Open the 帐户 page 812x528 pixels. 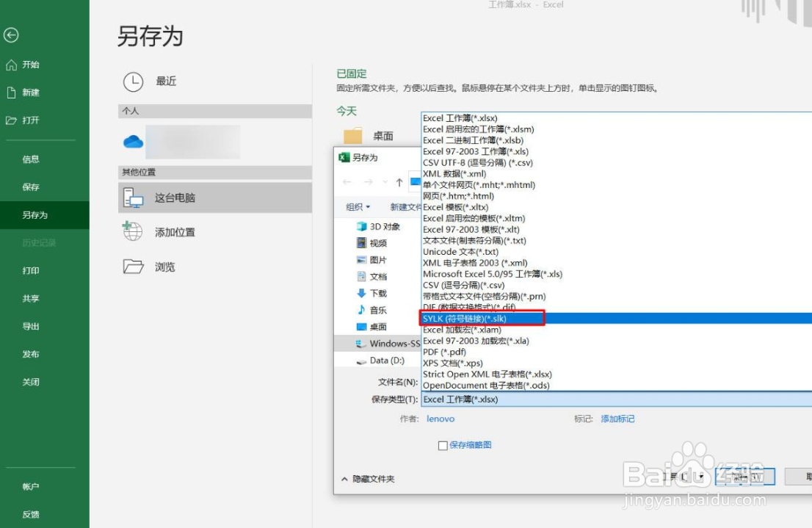(31, 487)
